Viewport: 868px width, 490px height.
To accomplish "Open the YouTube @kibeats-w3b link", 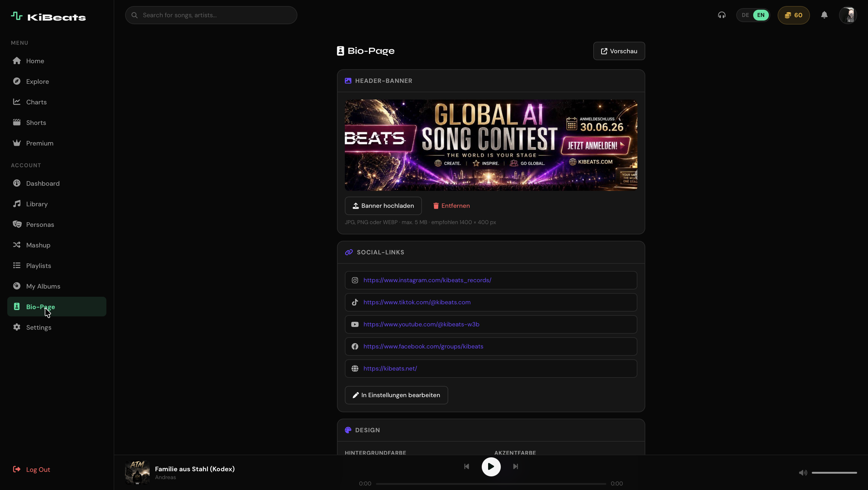I will 421,325.
